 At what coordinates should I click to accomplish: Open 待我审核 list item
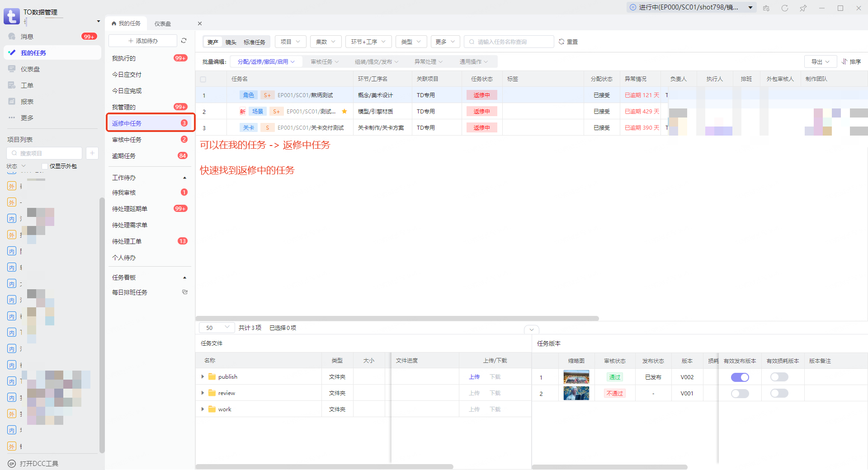coord(150,193)
